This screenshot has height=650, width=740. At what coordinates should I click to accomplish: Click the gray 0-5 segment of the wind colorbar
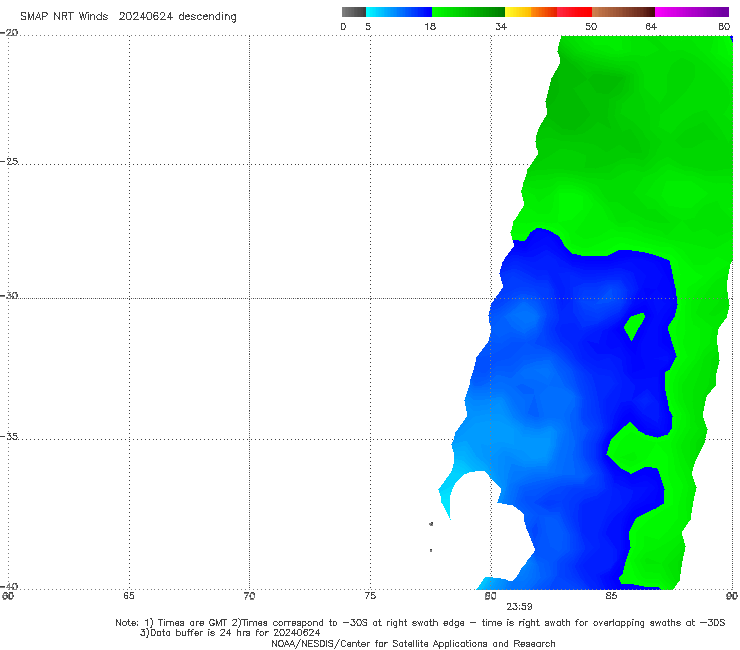[354, 12]
